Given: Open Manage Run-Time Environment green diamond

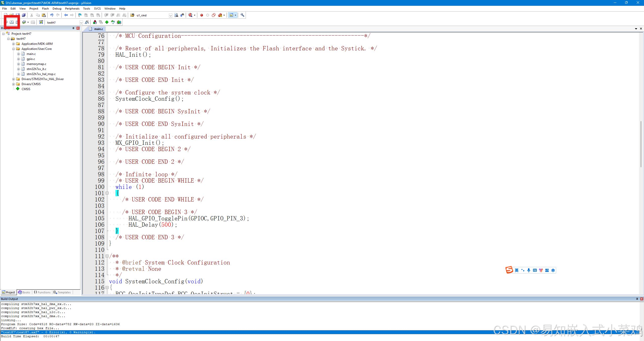Looking at the screenshot, I should tap(107, 22).
